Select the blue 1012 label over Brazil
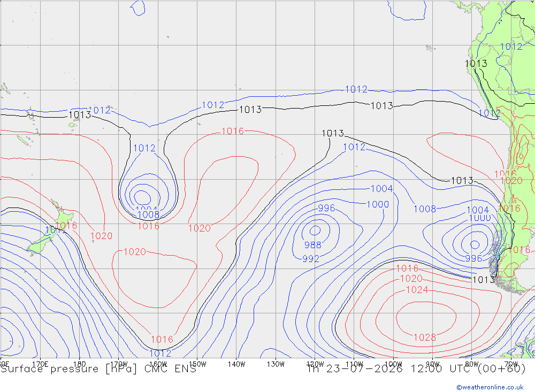 (x=511, y=47)
